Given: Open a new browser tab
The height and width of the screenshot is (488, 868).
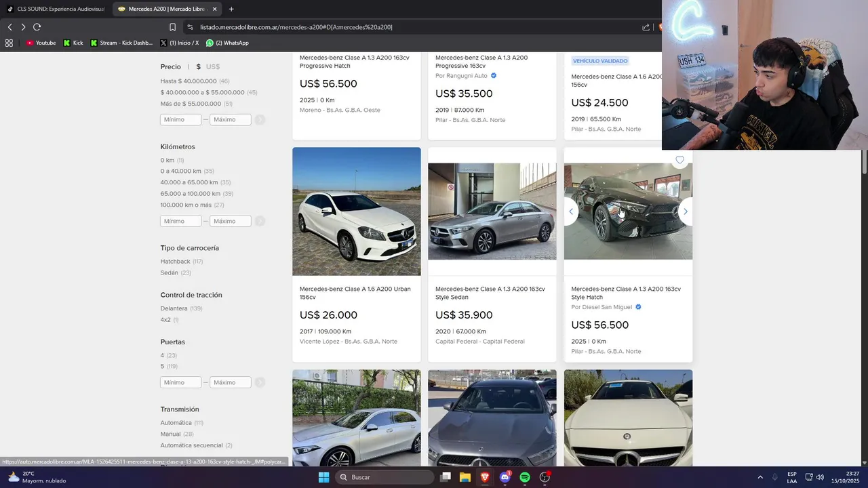Looking at the screenshot, I should pos(231,9).
